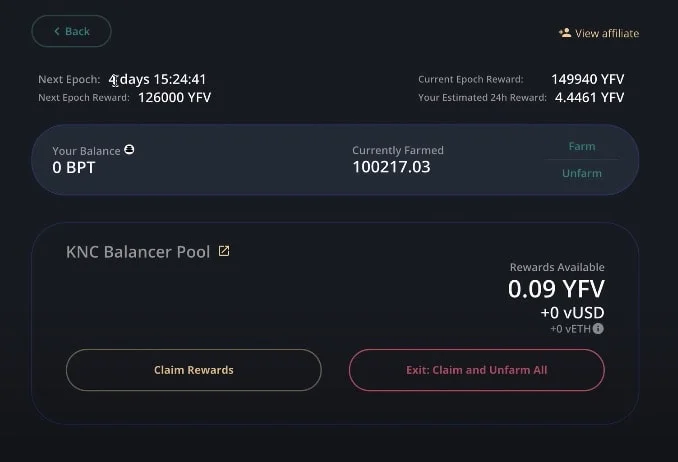678x462 pixels.
Task: Click the Currently Farmed amount 100217.03
Action: [391, 167]
